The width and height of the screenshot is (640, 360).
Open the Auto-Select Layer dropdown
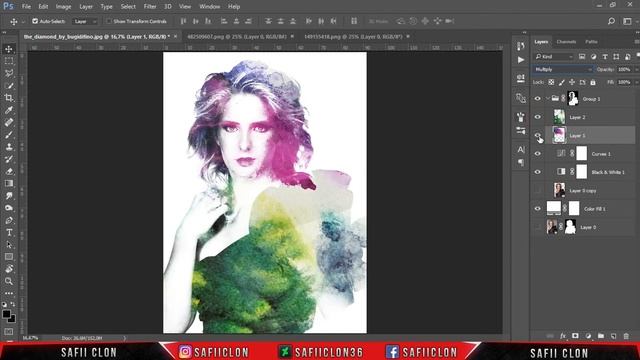(85, 21)
